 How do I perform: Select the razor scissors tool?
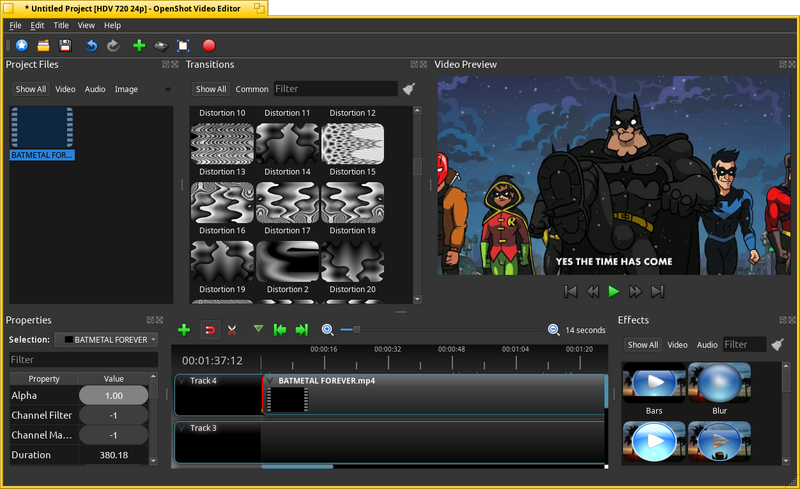coord(232,330)
